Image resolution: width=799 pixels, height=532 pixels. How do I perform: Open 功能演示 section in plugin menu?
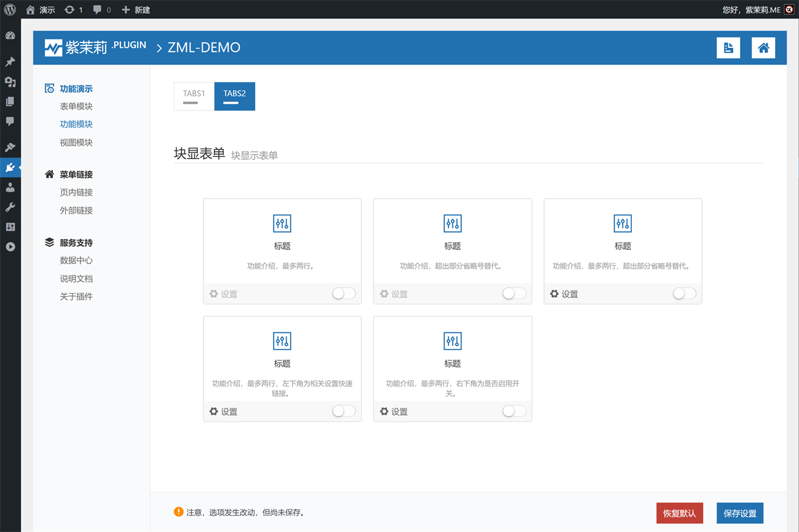[x=69, y=88]
